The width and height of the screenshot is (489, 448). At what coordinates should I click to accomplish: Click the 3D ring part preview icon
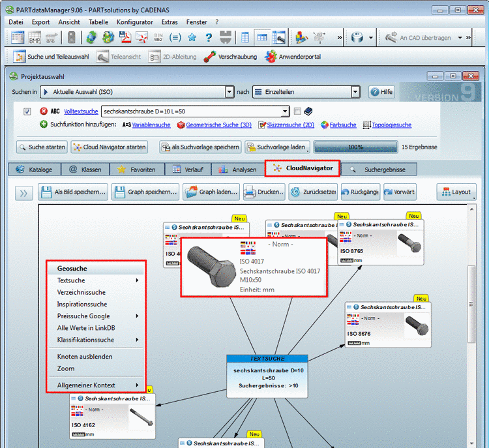[x=357, y=37]
